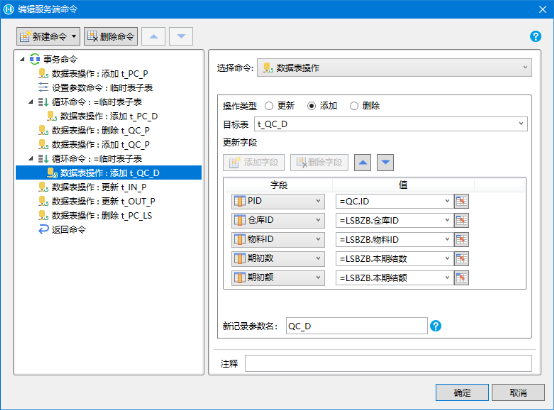The image size is (554, 410).
Task: Select the 更新 operation type radio
Action: point(269,106)
